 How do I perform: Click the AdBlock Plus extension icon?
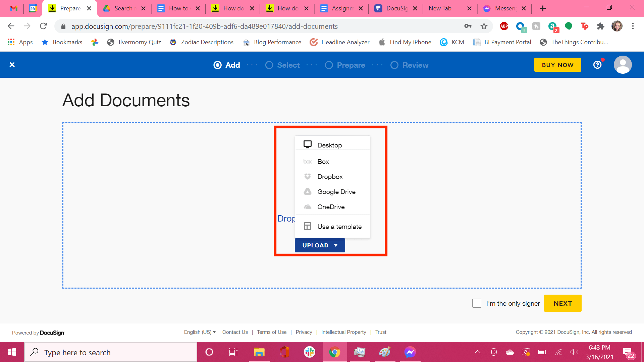pos(504,26)
